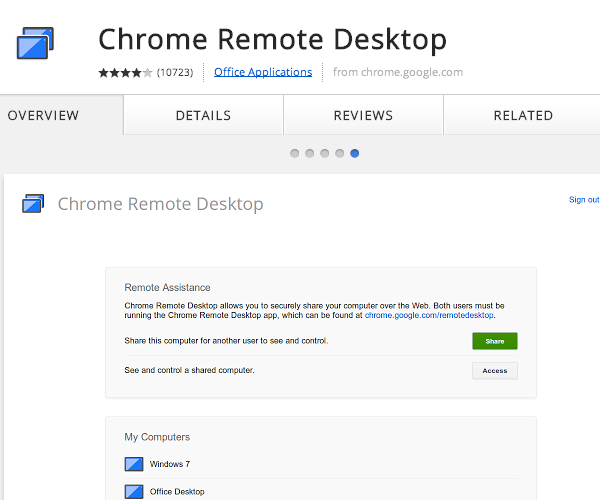Image resolution: width=600 pixels, height=500 pixels.
Task: Click the Windows 7 computer icon
Action: pos(134,464)
